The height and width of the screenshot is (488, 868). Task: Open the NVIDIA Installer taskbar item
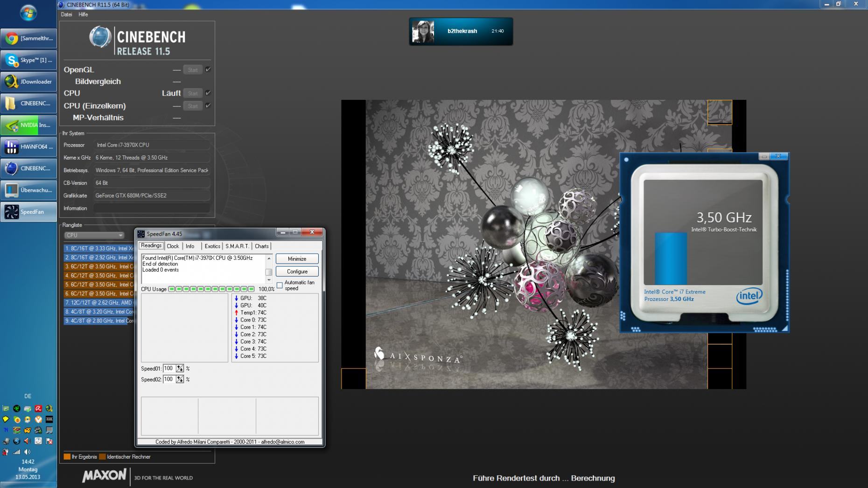28,125
